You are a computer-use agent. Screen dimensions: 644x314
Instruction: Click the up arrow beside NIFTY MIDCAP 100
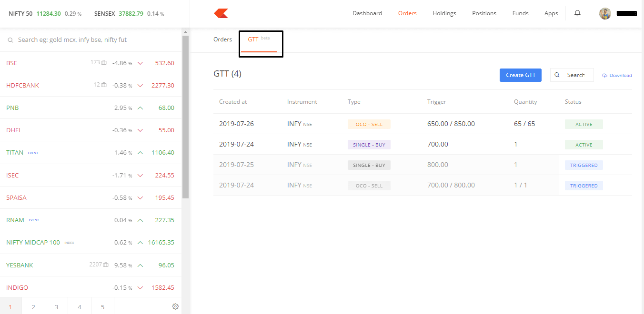[140, 243]
